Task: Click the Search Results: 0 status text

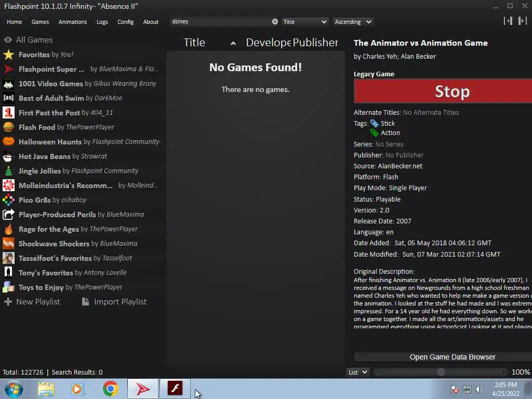Action: (77, 372)
